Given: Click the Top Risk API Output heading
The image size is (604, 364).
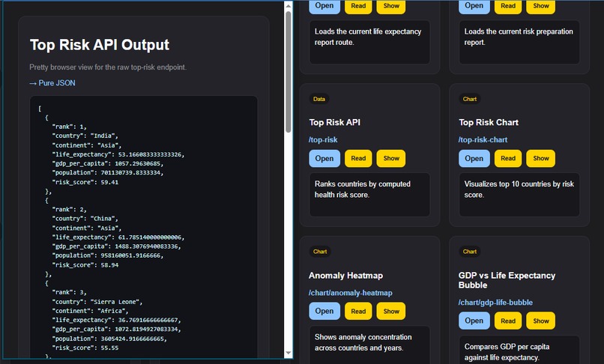Looking at the screenshot, I should [x=100, y=45].
